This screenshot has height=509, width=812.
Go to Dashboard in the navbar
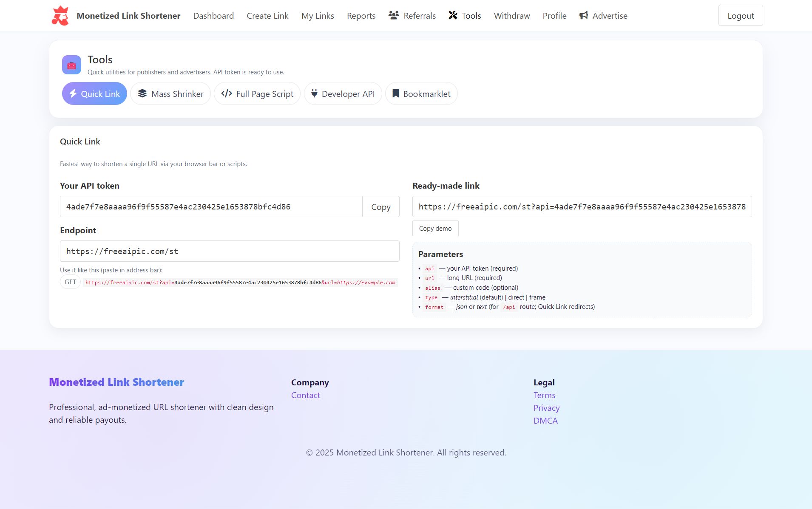[x=213, y=16]
